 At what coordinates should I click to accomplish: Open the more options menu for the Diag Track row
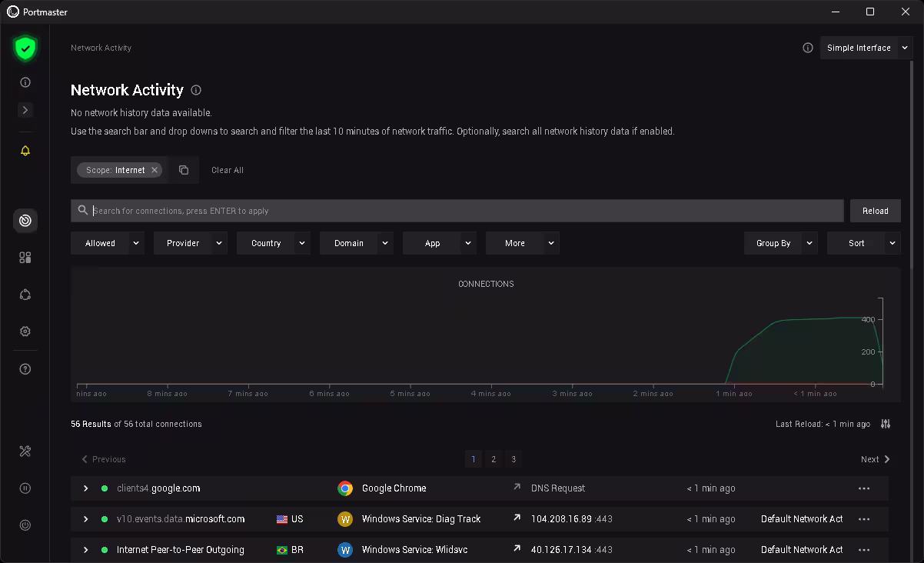pos(864,519)
